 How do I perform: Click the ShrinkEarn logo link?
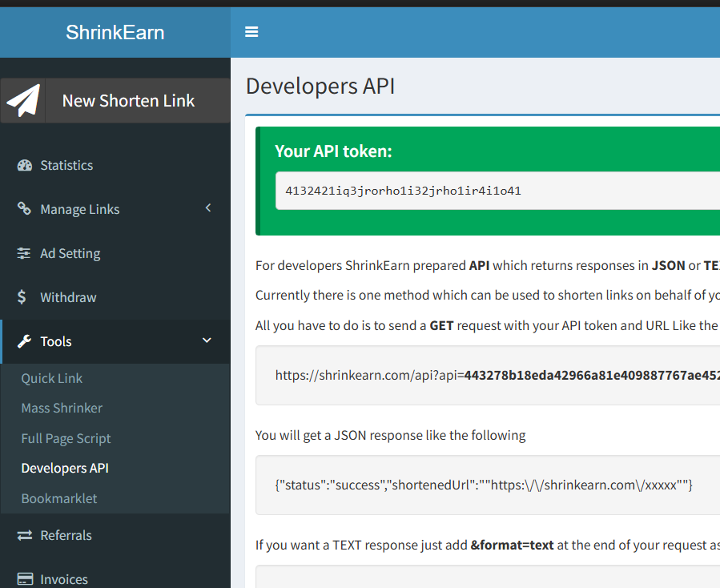[x=115, y=32]
